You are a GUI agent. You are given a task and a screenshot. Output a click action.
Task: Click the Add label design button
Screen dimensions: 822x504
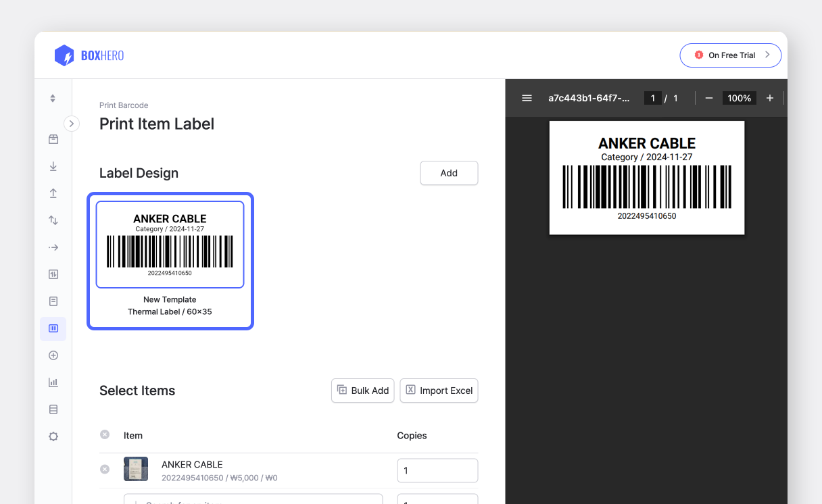click(x=449, y=173)
